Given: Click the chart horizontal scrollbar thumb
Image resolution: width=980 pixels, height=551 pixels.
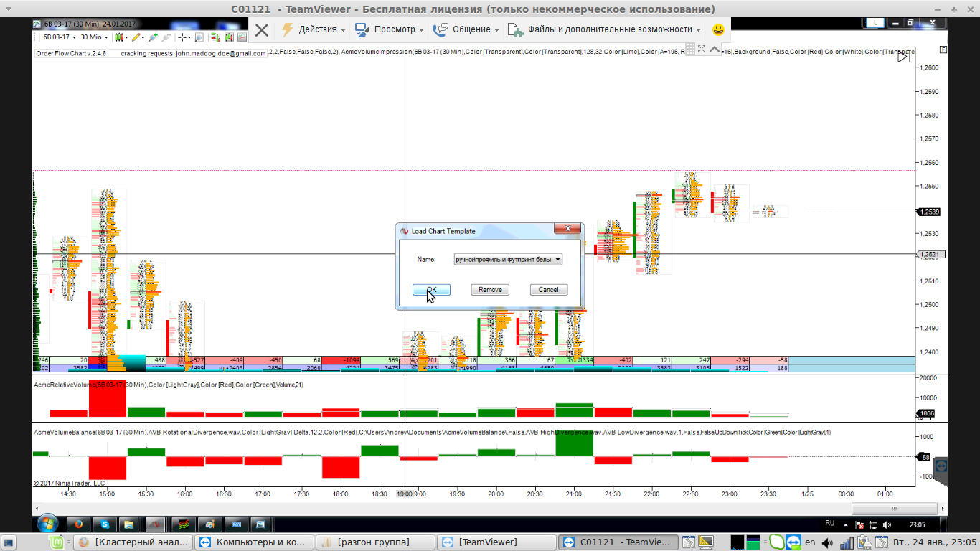Looking at the screenshot, I should 893,509.
